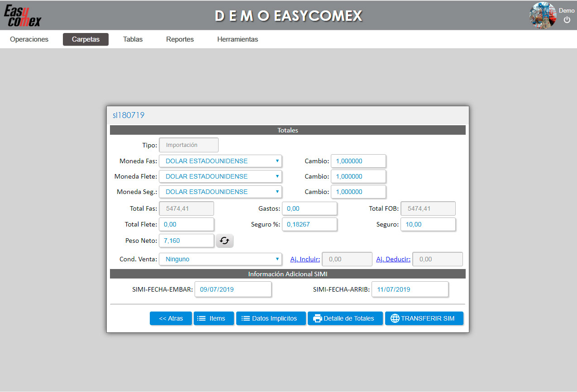The image size is (577, 392).
Task: Expand the Moneda Seg. dropdown
Action: pyautogui.click(x=220, y=192)
